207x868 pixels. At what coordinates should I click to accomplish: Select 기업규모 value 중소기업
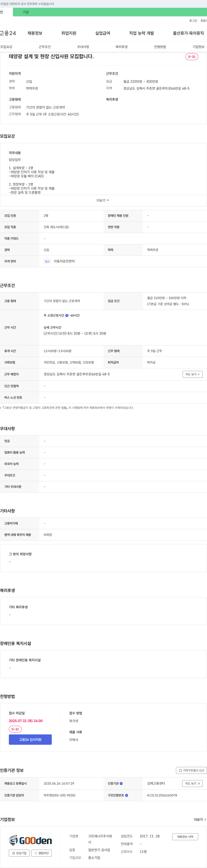point(94,858)
